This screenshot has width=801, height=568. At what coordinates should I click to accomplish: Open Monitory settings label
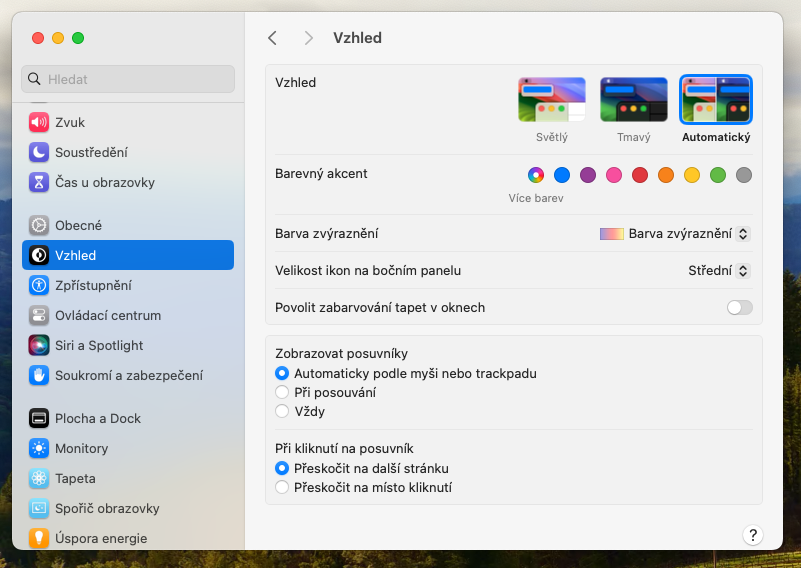pyautogui.click(x=82, y=448)
